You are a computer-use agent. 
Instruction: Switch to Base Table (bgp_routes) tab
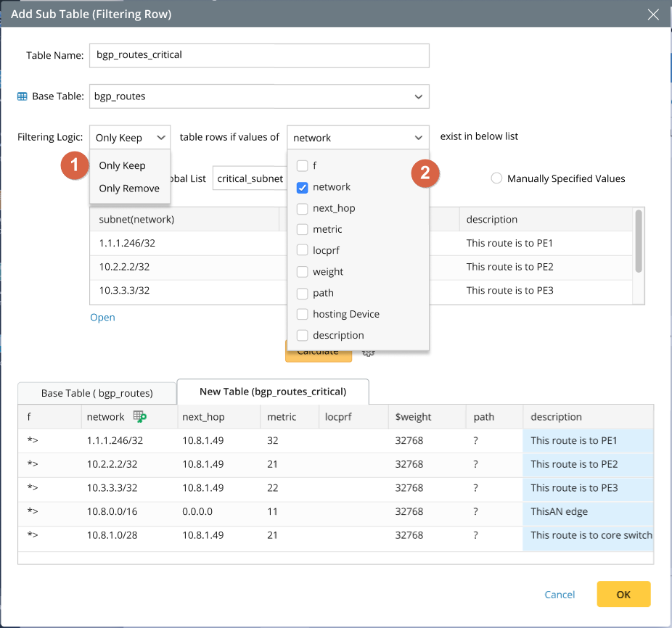(97, 393)
